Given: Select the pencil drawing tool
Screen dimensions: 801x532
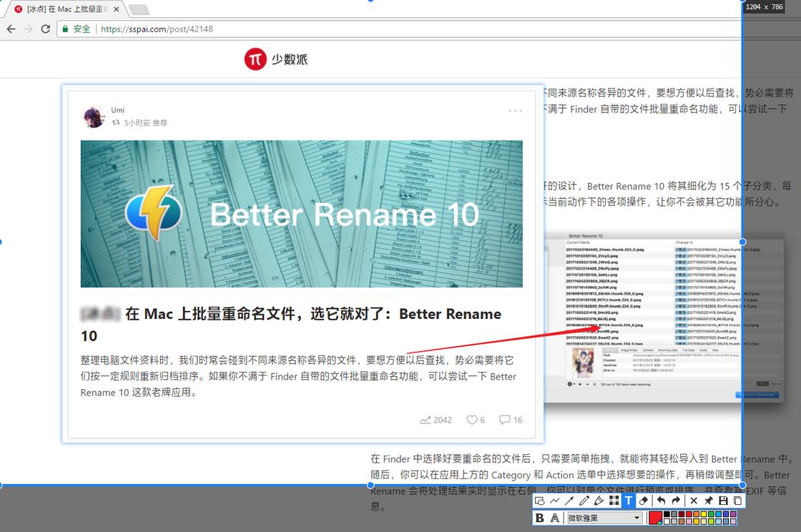Looking at the screenshot, I should click(584, 501).
